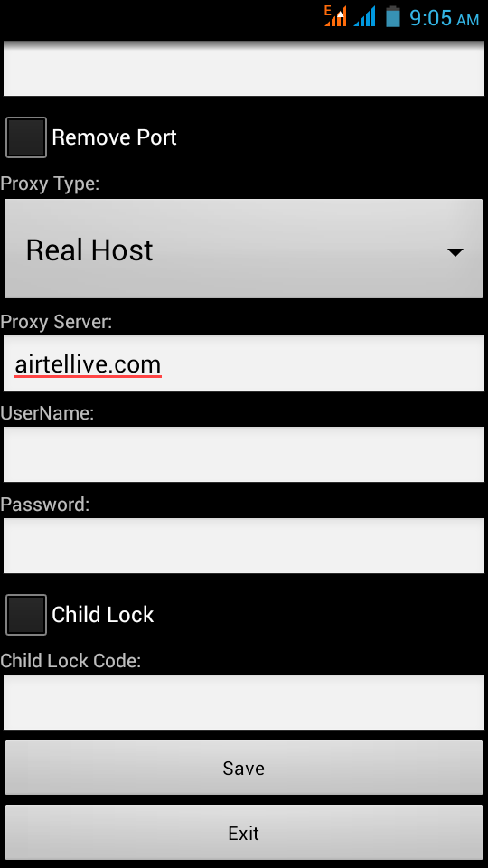Image resolution: width=488 pixels, height=868 pixels.
Task: Select the Real Host spinner text
Action: click(x=89, y=250)
